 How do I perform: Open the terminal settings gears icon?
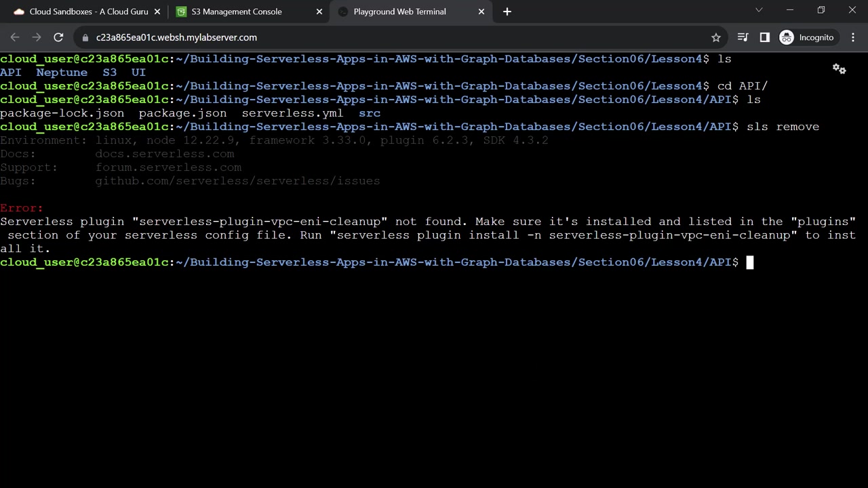click(x=840, y=69)
